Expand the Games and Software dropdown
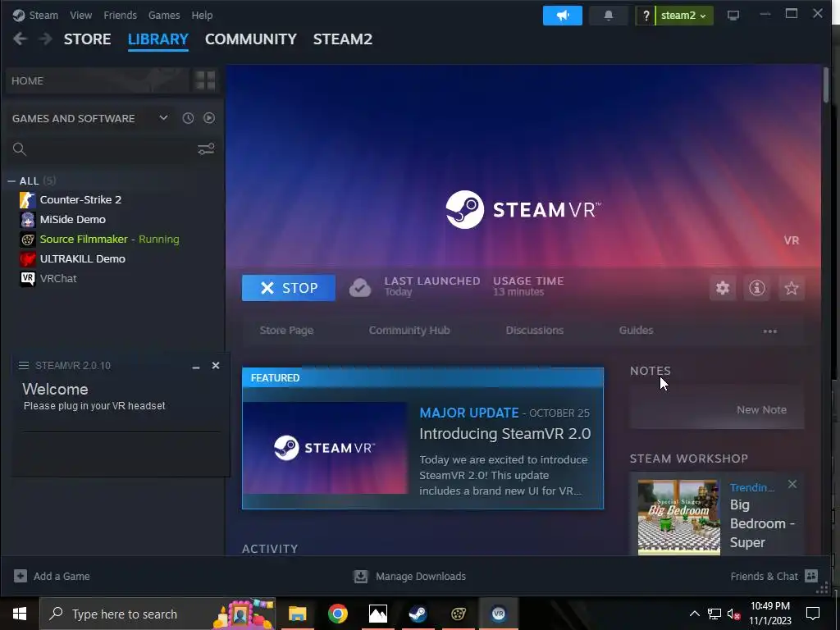840x630 pixels. click(x=163, y=118)
